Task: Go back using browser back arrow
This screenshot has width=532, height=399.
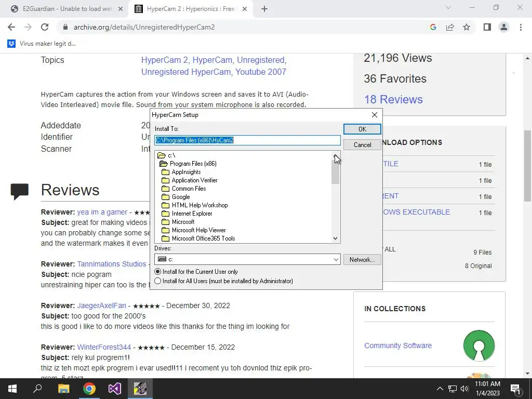Action: point(11,27)
